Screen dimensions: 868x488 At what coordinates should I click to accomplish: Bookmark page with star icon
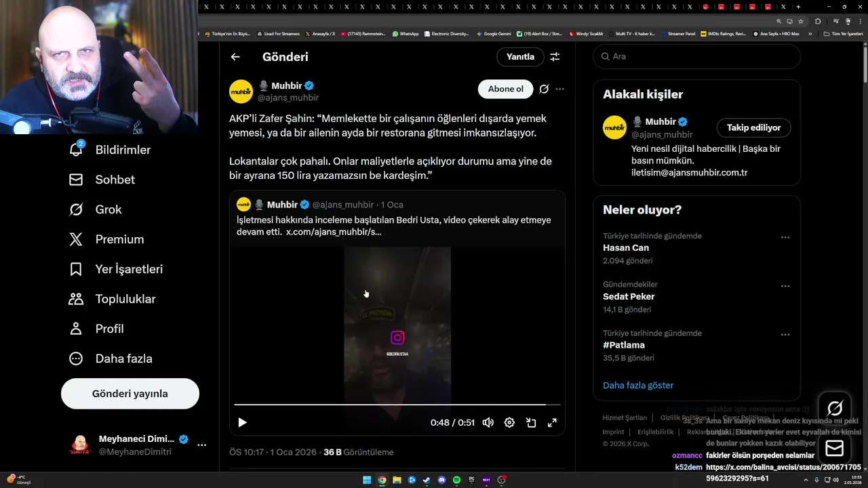coord(801,21)
